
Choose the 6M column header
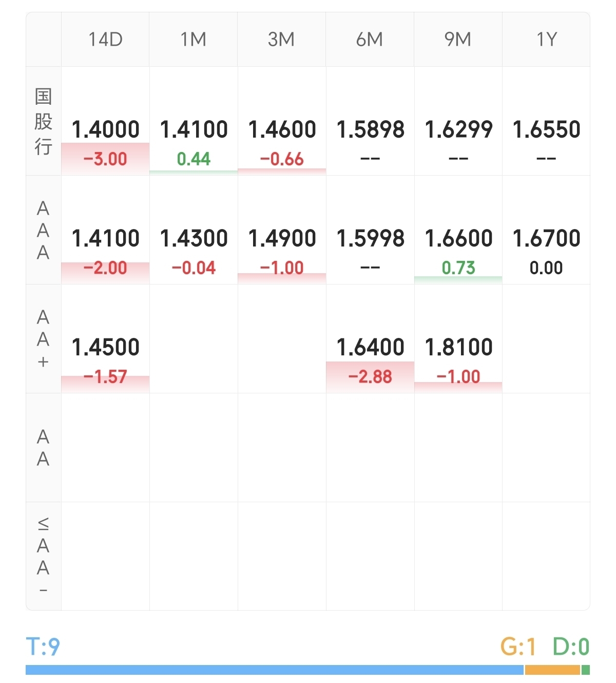[x=370, y=40]
